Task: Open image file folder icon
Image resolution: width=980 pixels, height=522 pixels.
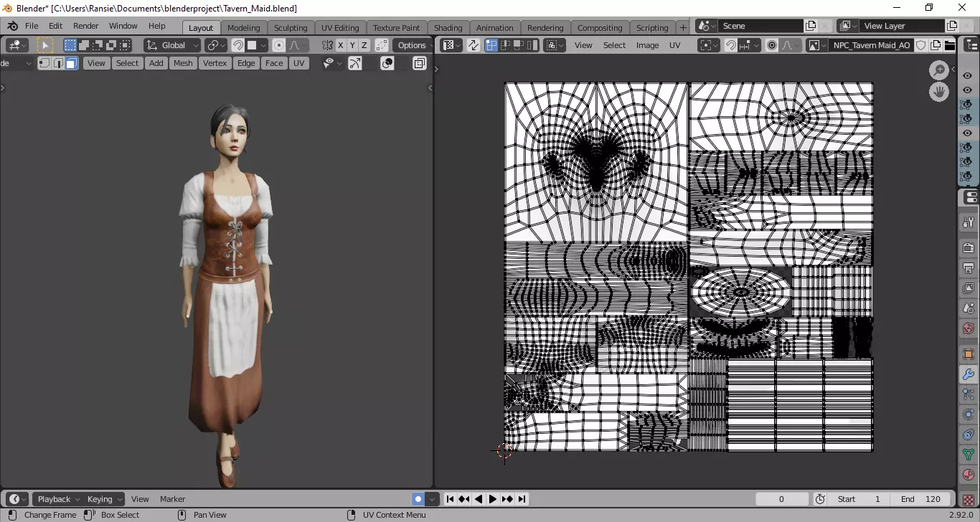Action: point(950,45)
